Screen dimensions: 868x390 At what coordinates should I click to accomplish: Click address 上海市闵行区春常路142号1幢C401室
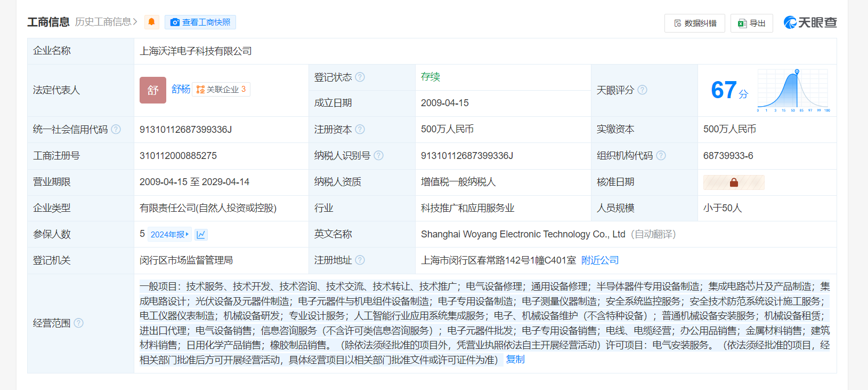pyautogui.click(x=498, y=260)
